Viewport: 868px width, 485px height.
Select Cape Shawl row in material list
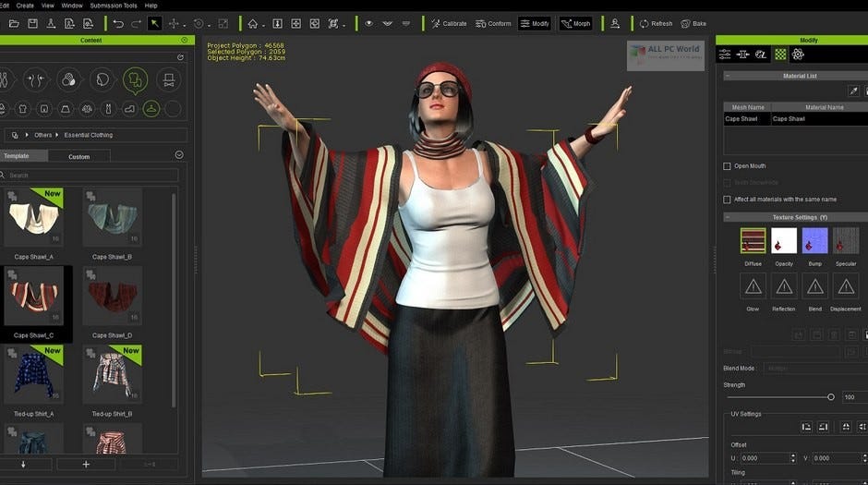point(795,118)
